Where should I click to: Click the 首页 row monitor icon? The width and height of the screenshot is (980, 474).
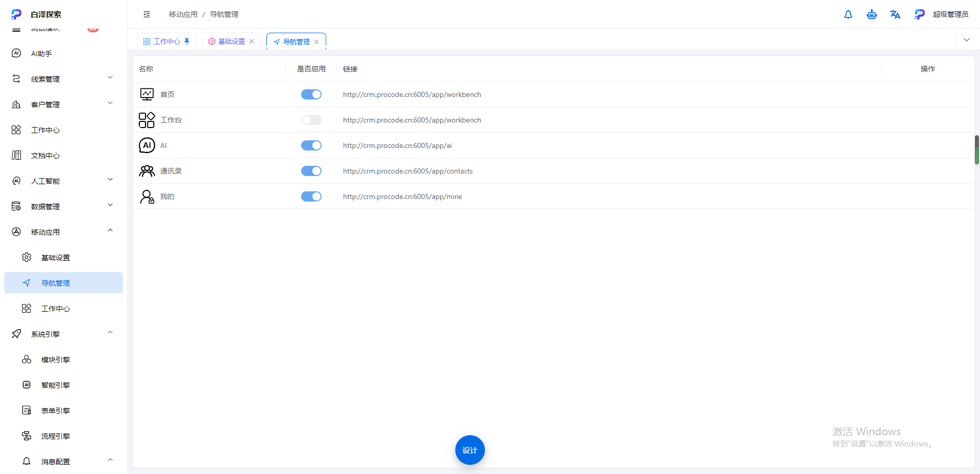pyautogui.click(x=146, y=94)
